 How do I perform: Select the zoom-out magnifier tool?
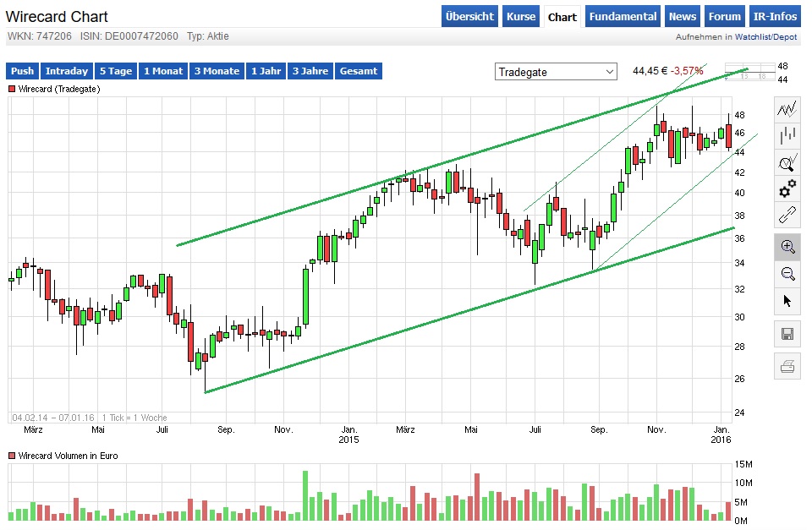coord(786,274)
